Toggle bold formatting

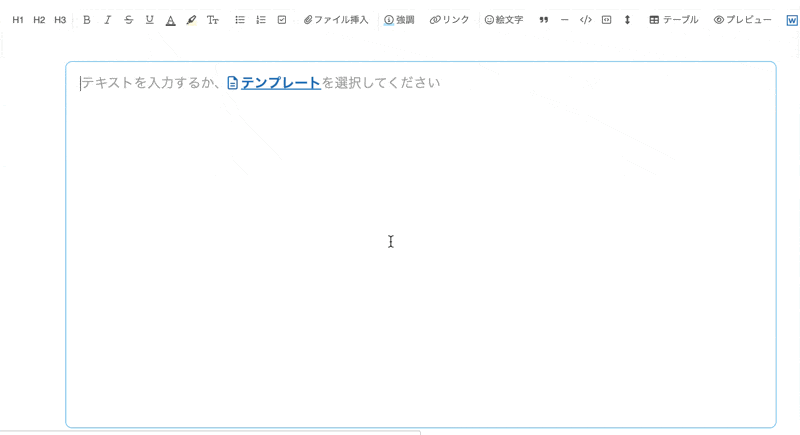87,20
